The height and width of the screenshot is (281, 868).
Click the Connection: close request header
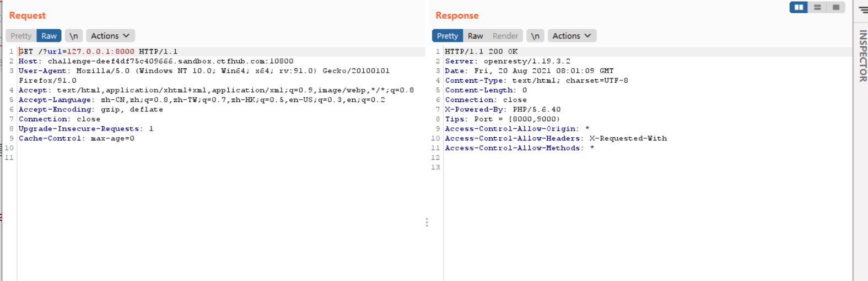click(x=60, y=119)
